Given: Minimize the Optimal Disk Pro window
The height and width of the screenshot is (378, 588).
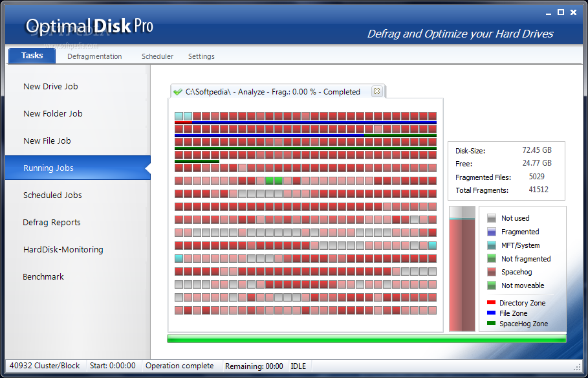Looking at the screenshot, I should [x=549, y=13].
